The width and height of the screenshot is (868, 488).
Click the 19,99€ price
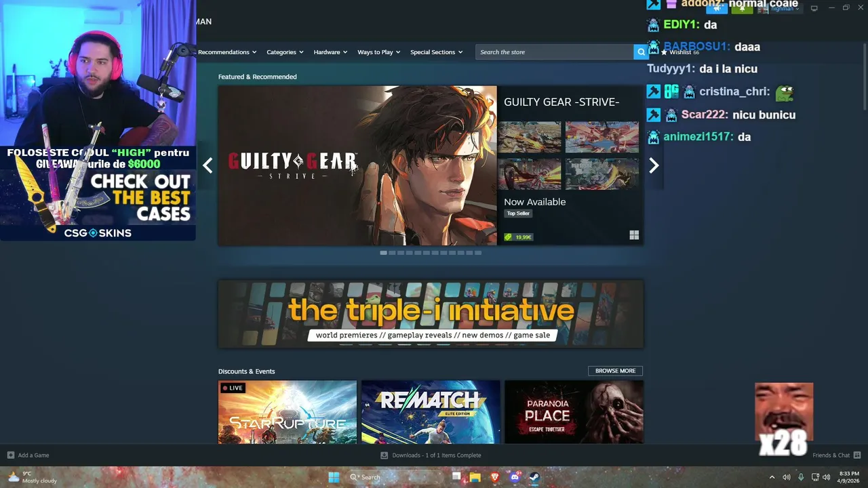(x=523, y=237)
